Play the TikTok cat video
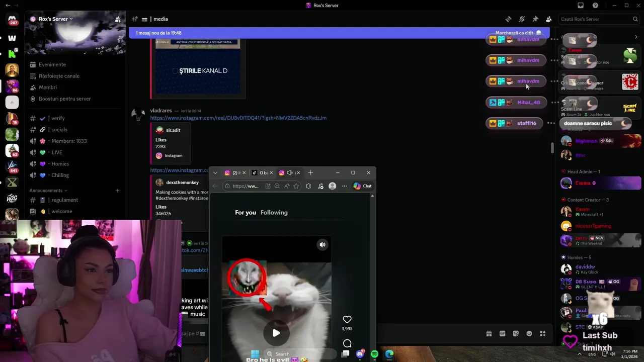The height and width of the screenshot is (362, 644). coord(276,332)
